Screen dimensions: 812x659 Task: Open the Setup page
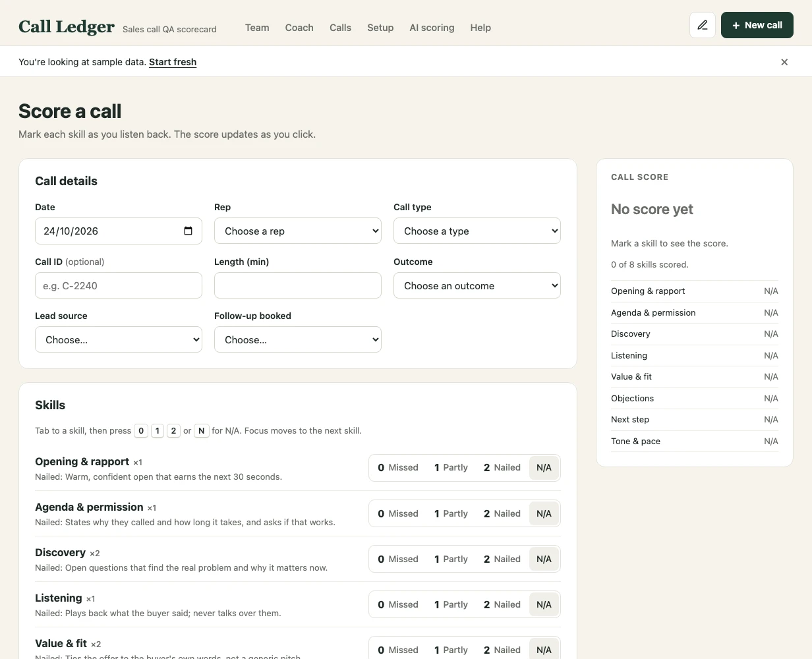click(x=380, y=28)
